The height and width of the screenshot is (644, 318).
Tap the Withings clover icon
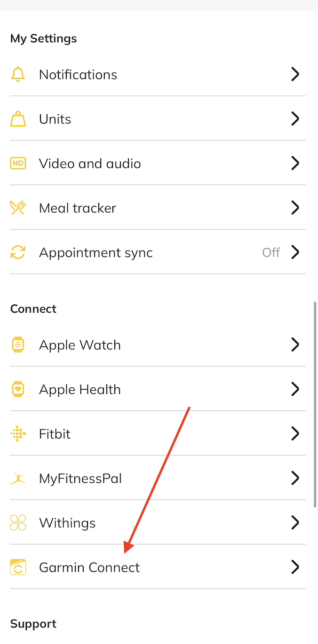tap(18, 523)
